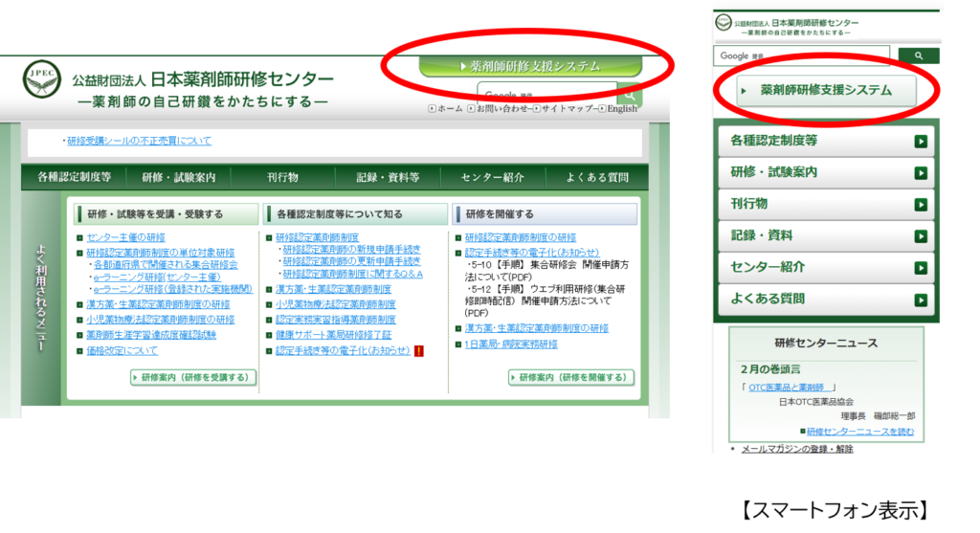Click the 研修案内（研修を開催する） button
The height and width of the screenshot is (533, 980).
(x=571, y=378)
